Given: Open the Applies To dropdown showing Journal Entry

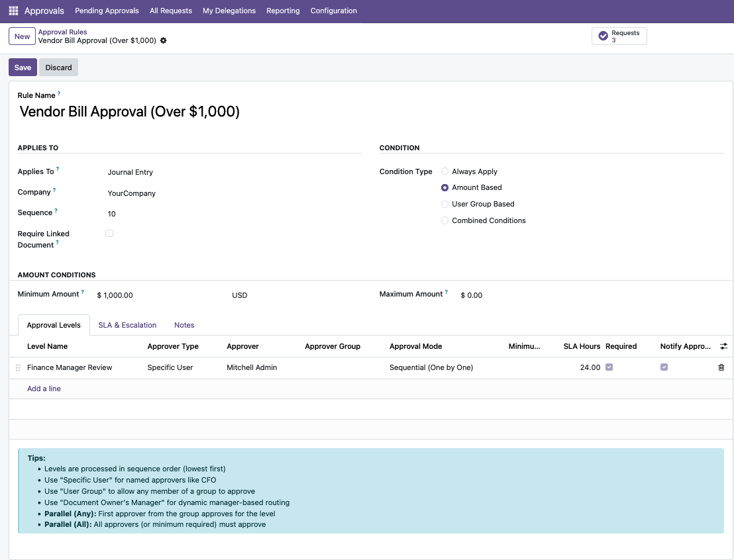Looking at the screenshot, I should point(130,171).
